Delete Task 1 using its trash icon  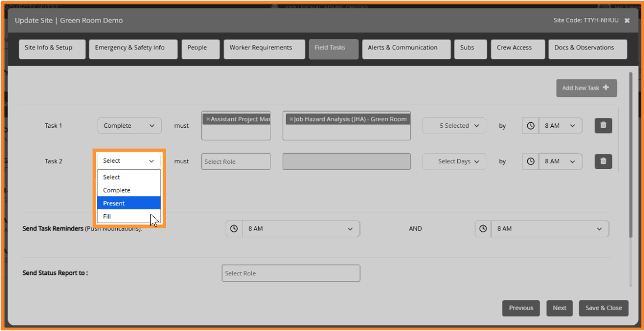click(x=603, y=125)
